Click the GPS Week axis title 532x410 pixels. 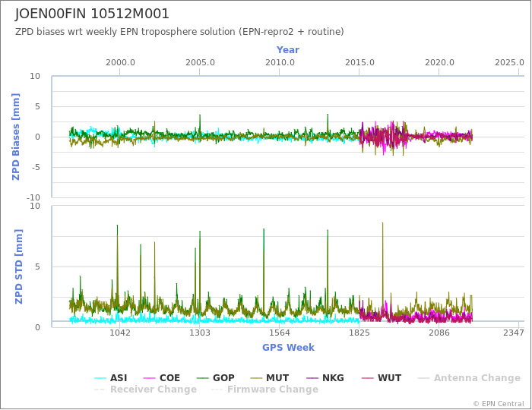tap(288, 347)
